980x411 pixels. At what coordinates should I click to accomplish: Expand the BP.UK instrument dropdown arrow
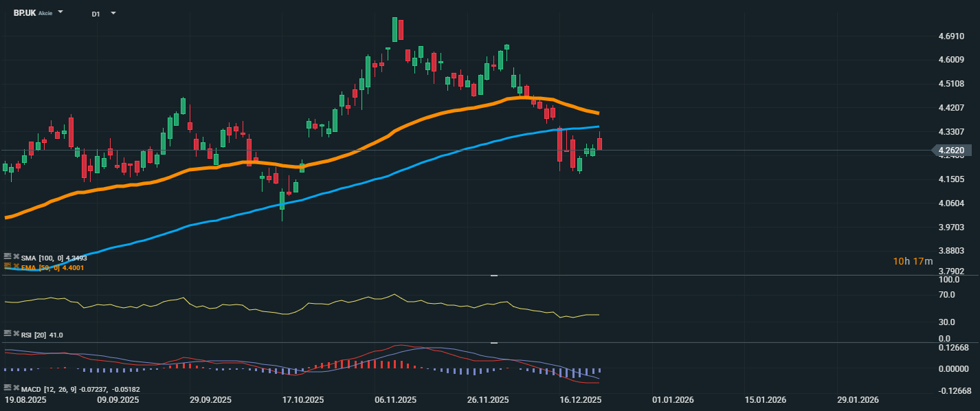click(x=60, y=12)
